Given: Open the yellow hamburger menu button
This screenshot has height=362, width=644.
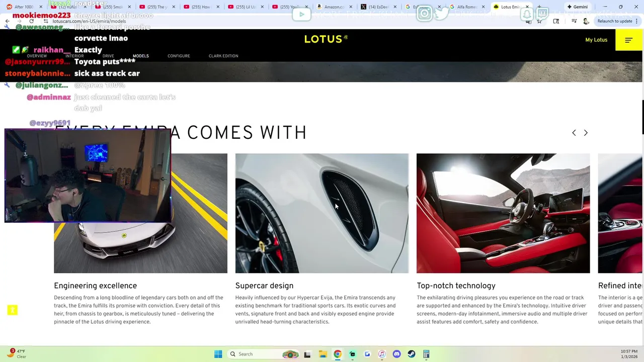Looking at the screenshot, I should [x=629, y=40].
